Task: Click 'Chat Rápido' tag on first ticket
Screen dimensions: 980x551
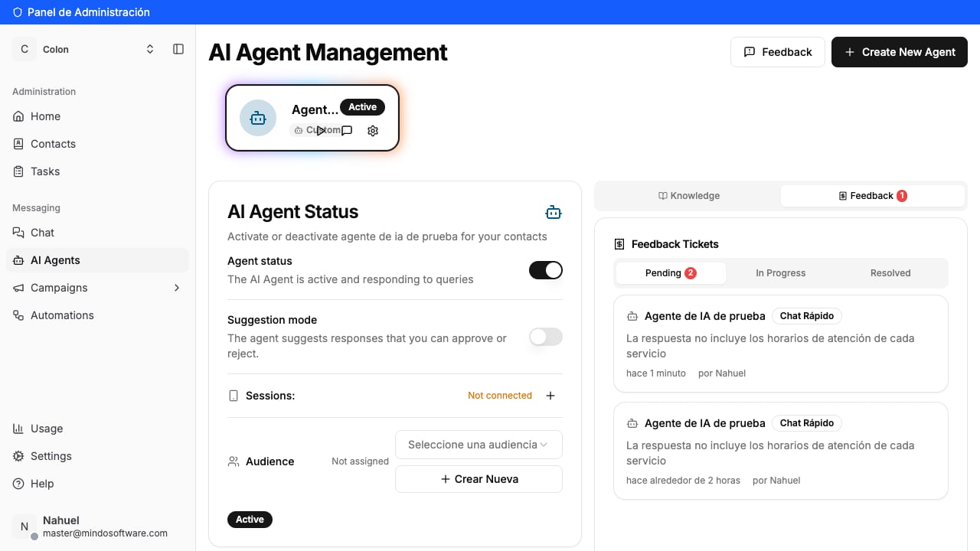Action: click(x=807, y=316)
